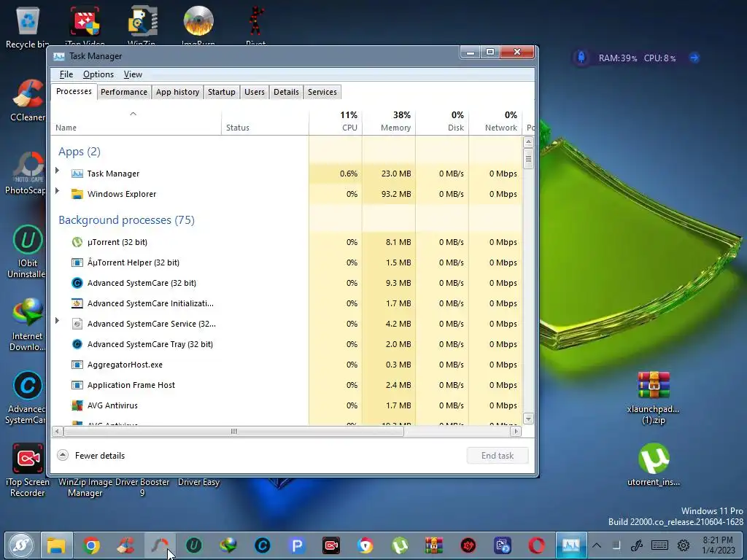Open CCleaner from the taskbar
Screen dimensions: 747x560
(x=125, y=545)
